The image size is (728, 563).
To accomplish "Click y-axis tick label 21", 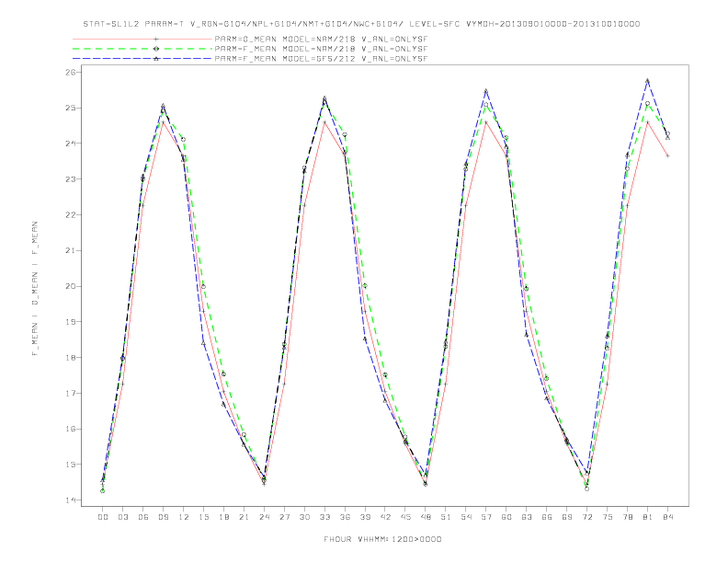I will point(71,250).
